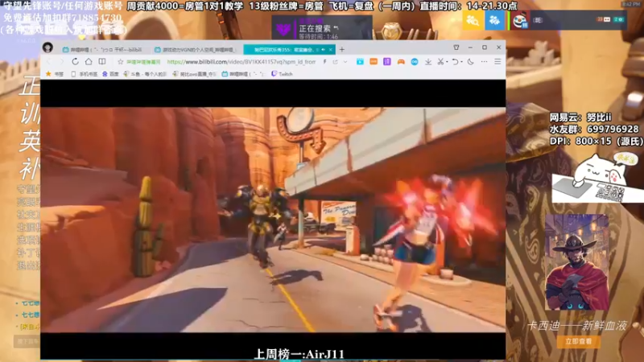The height and width of the screenshot is (362, 644).
Task: Click the browser profile avatar
Action: point(47,47)
